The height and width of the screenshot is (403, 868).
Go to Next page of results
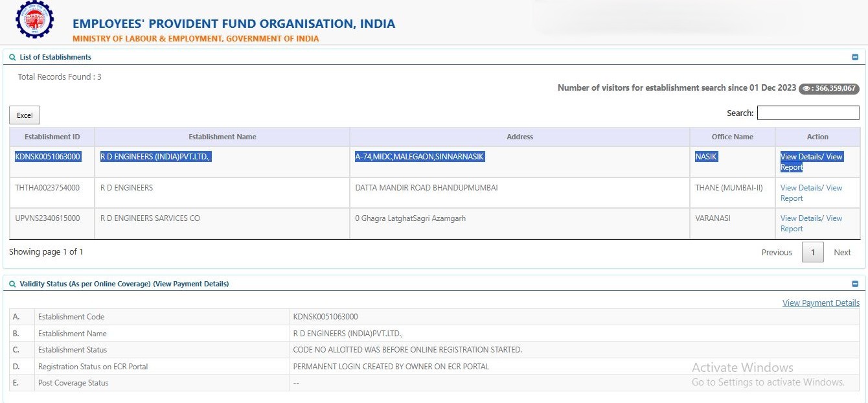coord(842,252)
